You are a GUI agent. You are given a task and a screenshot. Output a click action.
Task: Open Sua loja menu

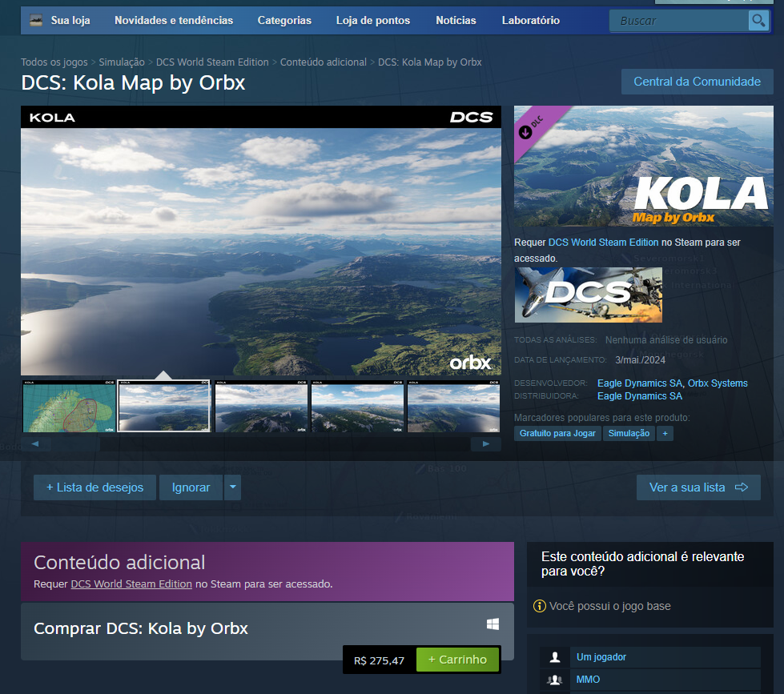point(70,21)
